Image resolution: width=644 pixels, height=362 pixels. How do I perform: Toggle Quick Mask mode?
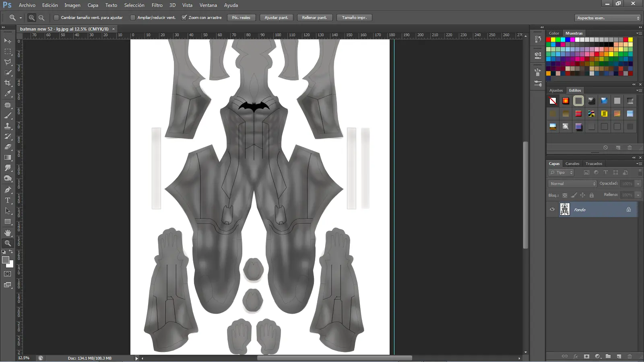[8, 274]
